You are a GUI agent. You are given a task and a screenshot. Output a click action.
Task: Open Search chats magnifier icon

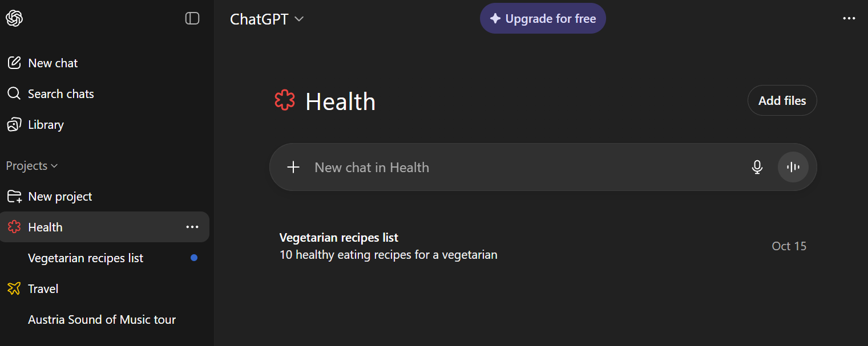coord(14,93)
